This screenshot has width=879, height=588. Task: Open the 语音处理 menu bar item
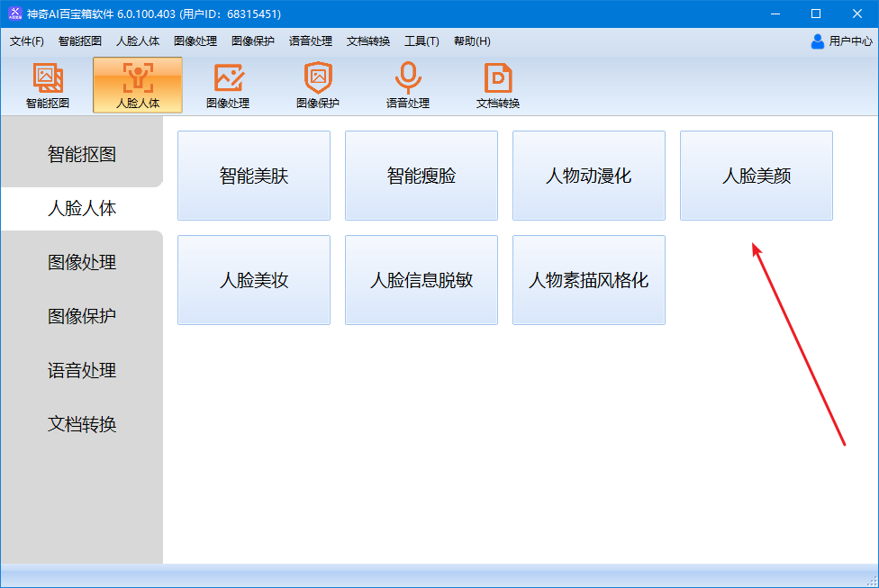click(311, 41)
